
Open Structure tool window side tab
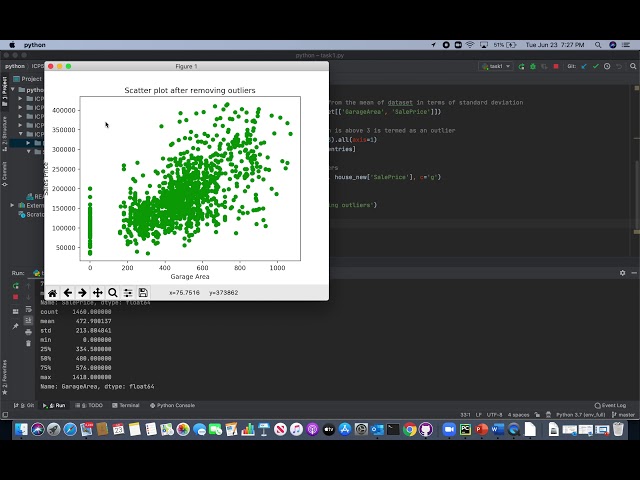point(4,134)
